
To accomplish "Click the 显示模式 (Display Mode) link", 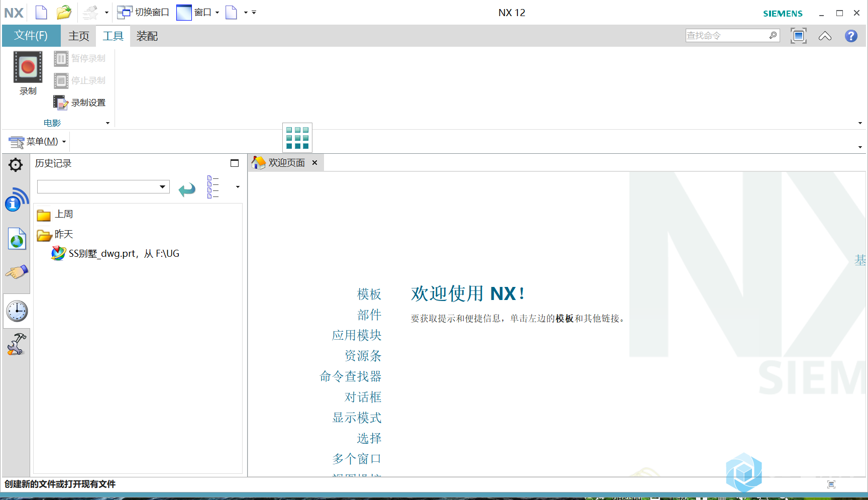I will point(357,418).
